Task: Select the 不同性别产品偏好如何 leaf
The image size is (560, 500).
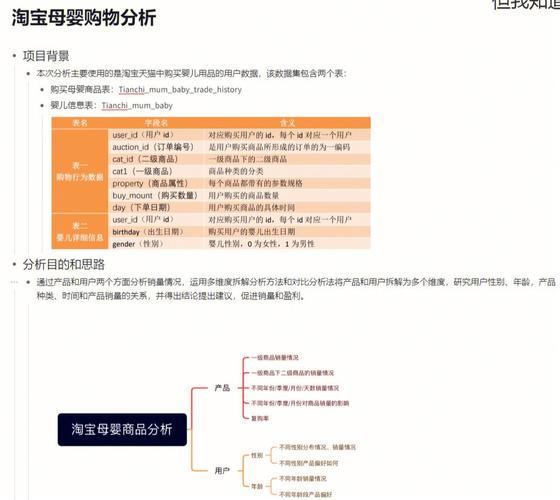Action: 309,464
